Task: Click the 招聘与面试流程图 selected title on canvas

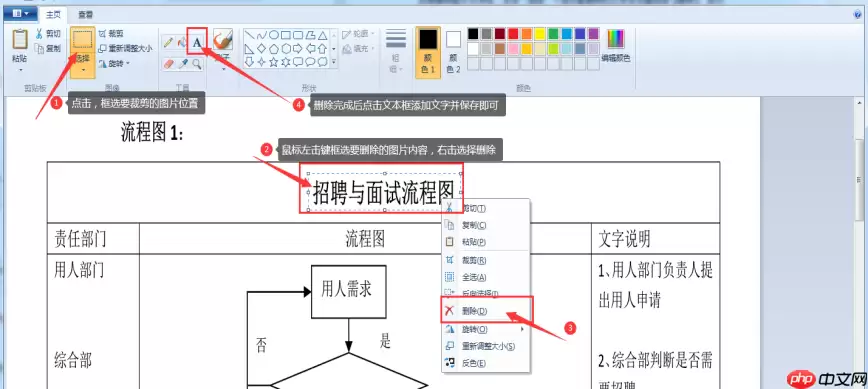Action: [384, 192]
